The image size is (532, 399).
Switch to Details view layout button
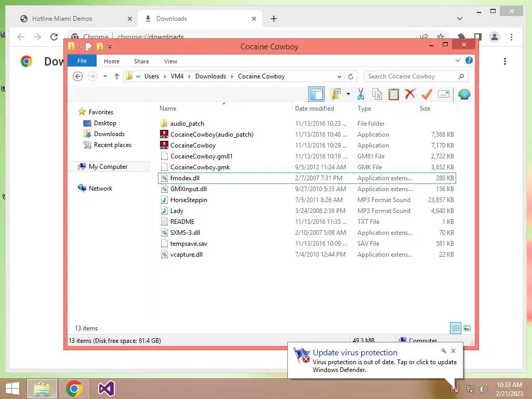click(455, 328)
